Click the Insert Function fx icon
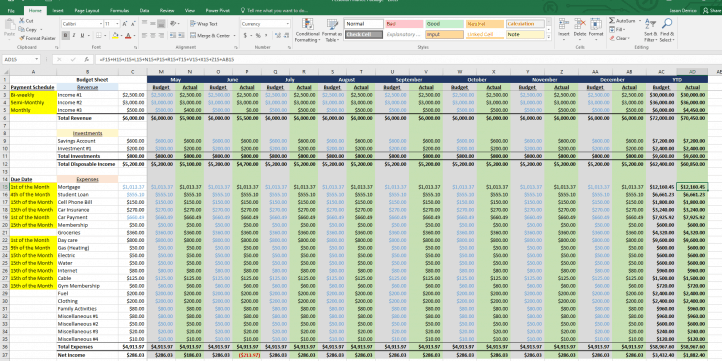The image size is (722, 361). pyautogui.click(x=86, y=59)
